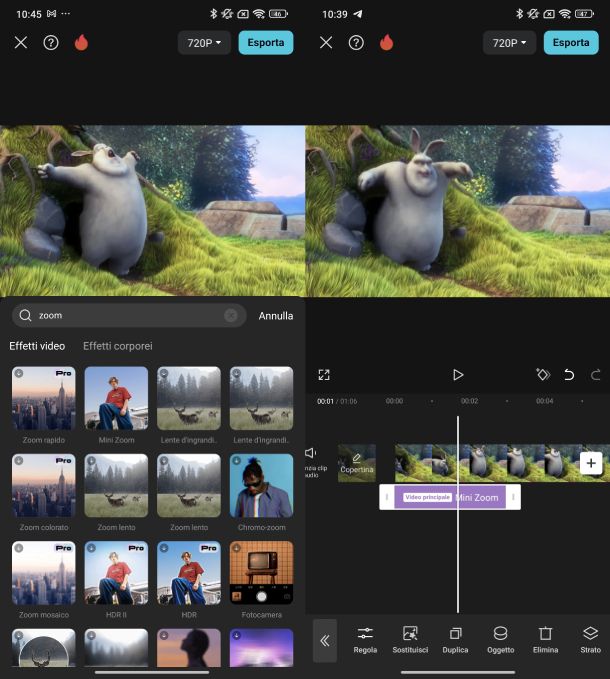This screenshot has width=610, height=679.
Task: Tap the Wi-Fi icon in the left status bar
Action: pos(259,14)
